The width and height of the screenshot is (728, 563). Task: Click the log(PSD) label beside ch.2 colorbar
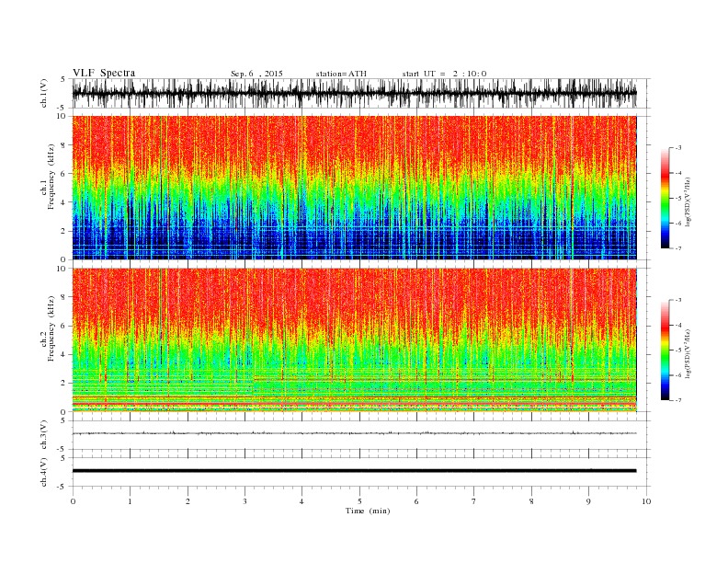point(688,353)
